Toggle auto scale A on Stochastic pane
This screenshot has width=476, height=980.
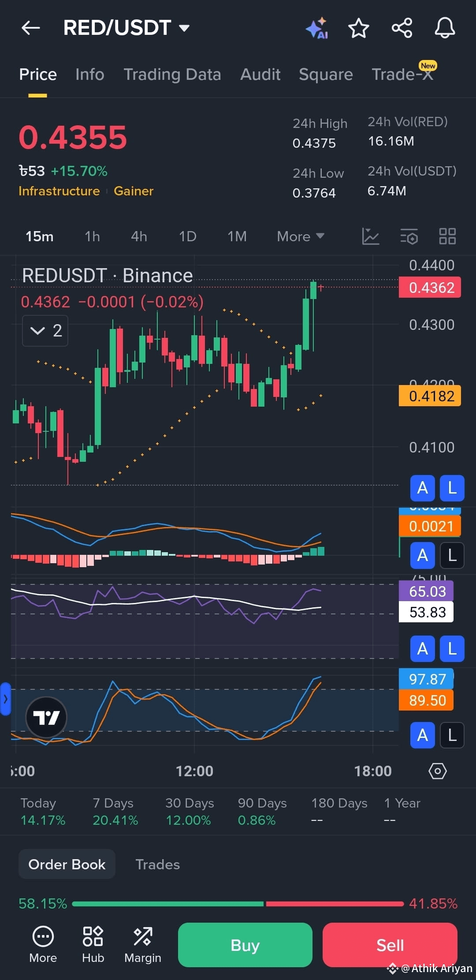[422, 735]
